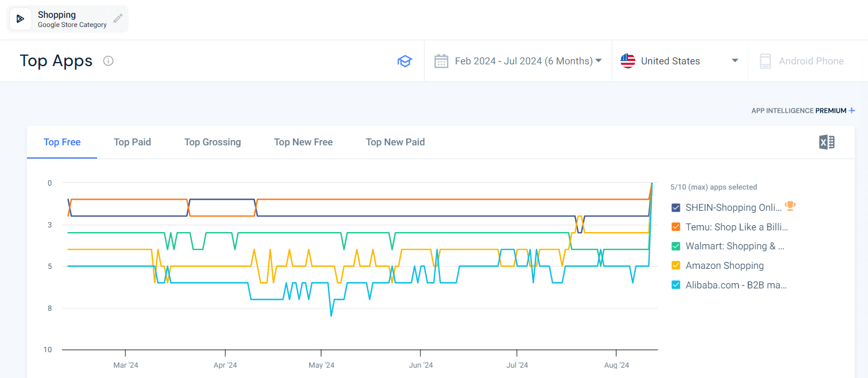
Task: Click the calendar icon in date picker
Action: [441, 61]
